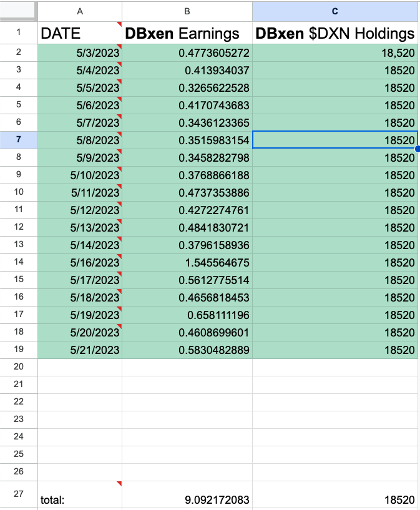Click the select-all corner box

pos(19,11)
